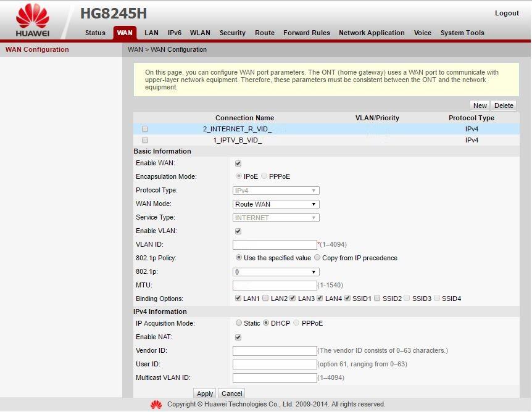Select Static IP acquisition mode

coord(239,323)
